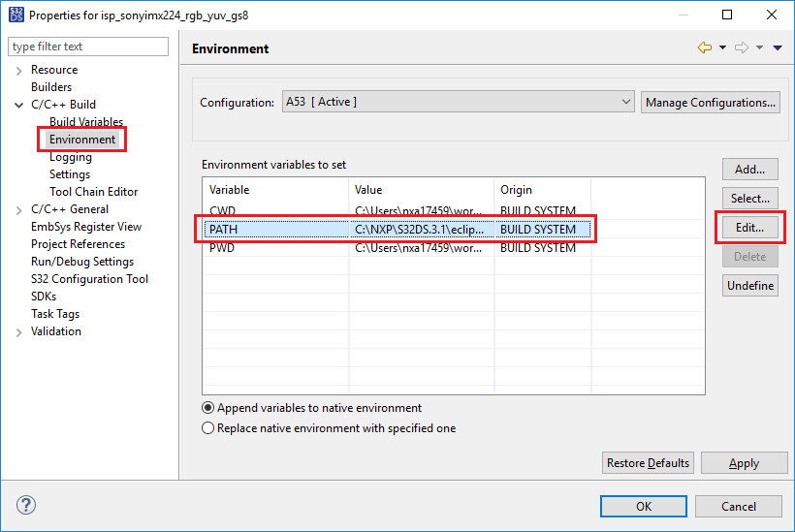Click the Edit... button
795x532 pixels.
point(749,228)
